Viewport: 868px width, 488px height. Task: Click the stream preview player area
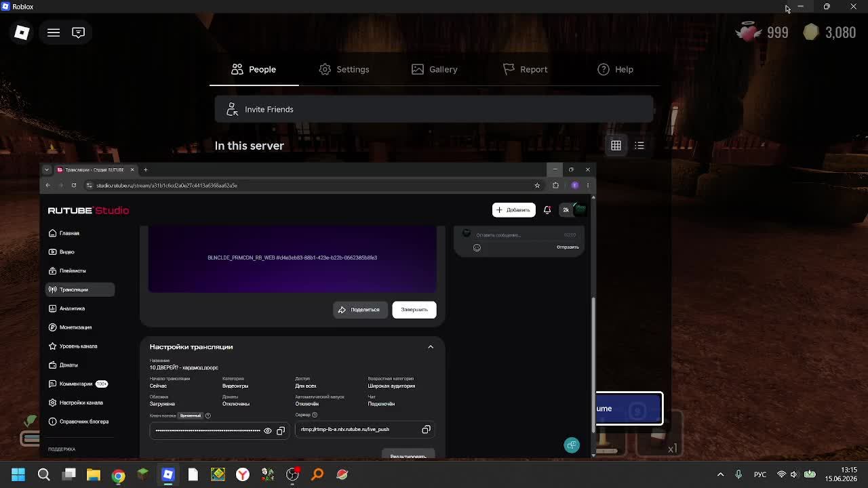pyautogui.click(x=292, y=260)
